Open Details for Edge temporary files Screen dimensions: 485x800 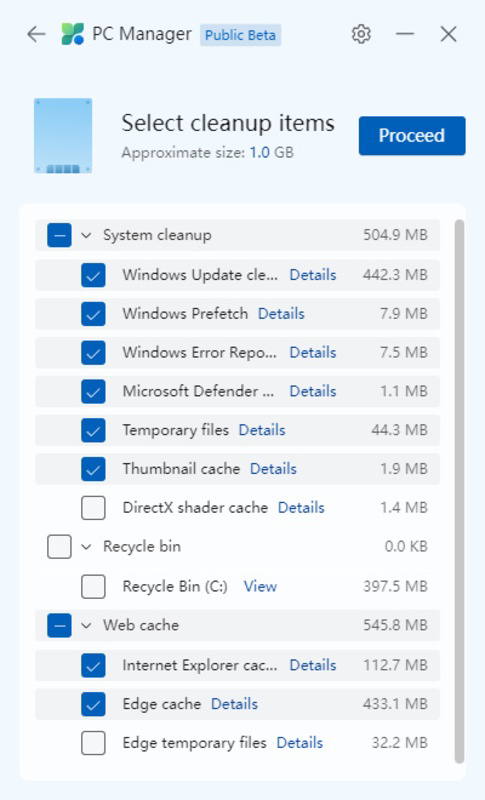[x=300, y=743]
